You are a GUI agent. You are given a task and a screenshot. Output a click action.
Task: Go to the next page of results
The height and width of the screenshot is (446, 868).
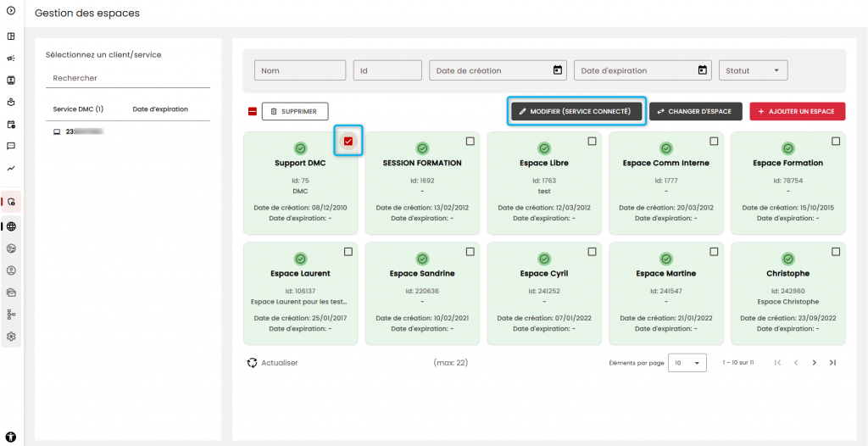pyautogui.click(x=815, y=362)
